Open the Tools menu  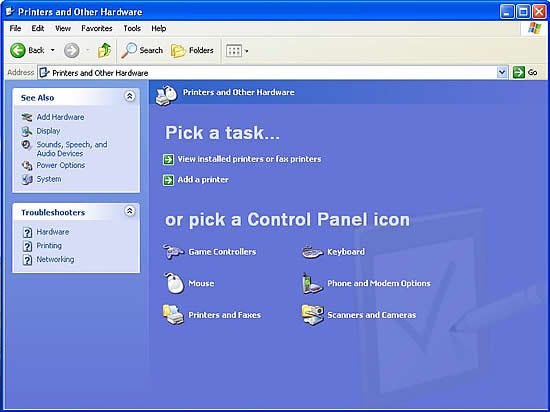(132, 28)
